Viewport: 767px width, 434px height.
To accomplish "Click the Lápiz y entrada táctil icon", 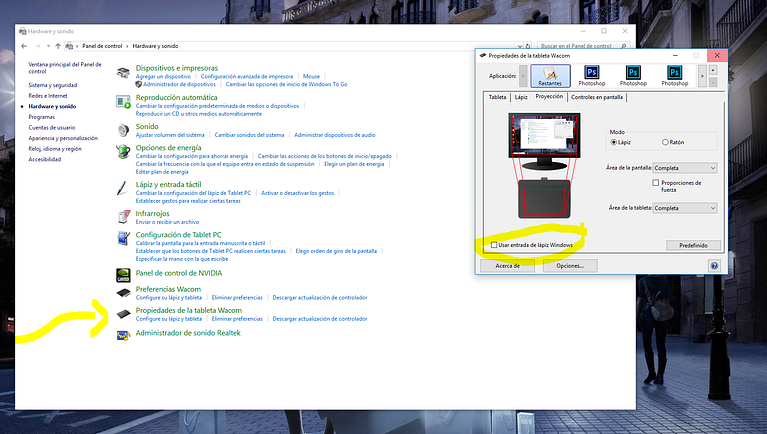I will coord(123,187).
